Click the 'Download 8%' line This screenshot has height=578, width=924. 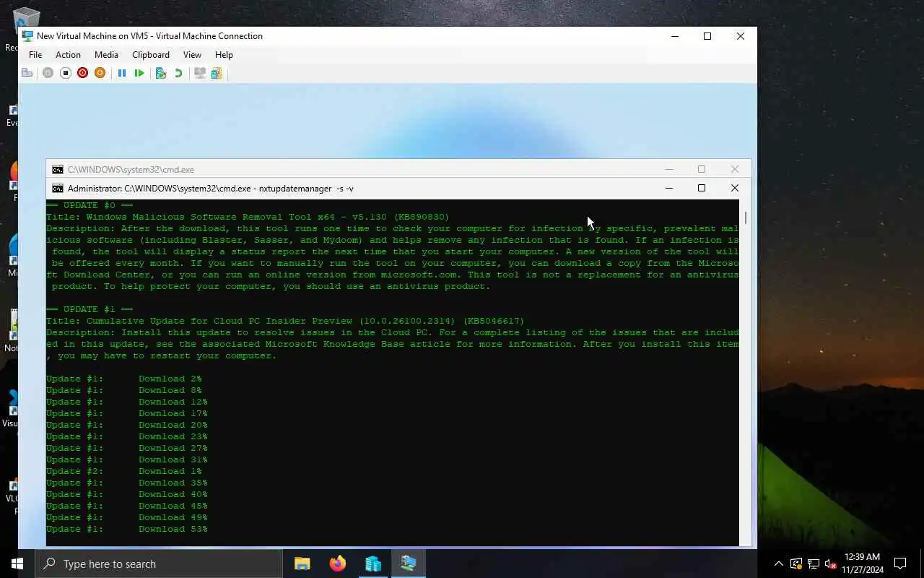pyautogui.click(x=124, y=390)
